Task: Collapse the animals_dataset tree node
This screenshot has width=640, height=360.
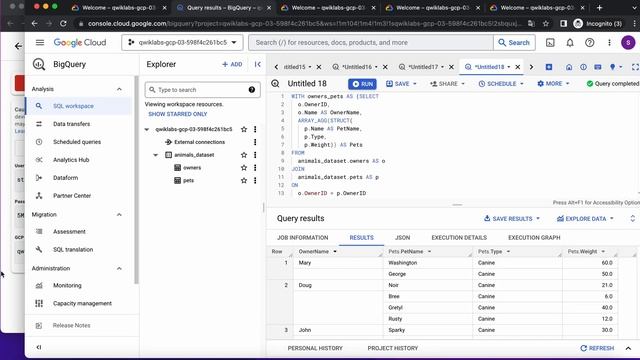Action: click(156, 155)
